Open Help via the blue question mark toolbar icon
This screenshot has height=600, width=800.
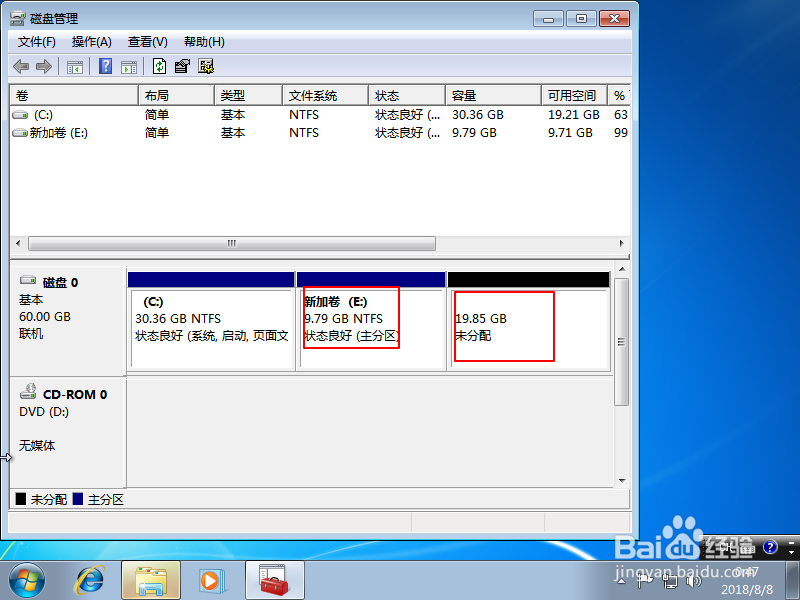(x=106, y=66)
